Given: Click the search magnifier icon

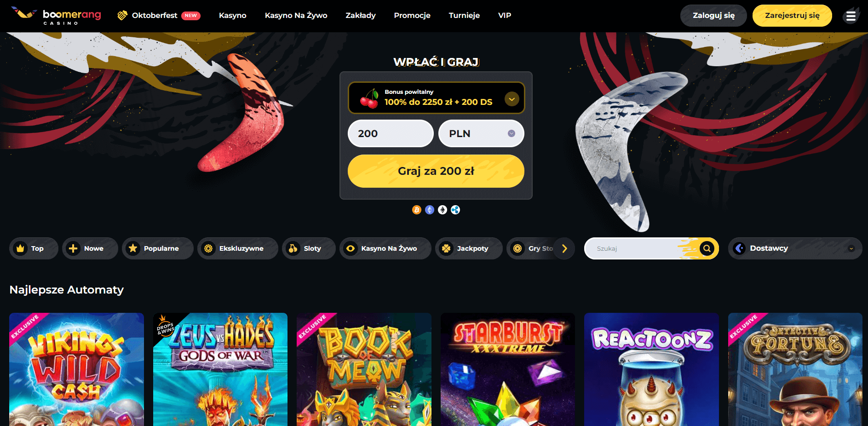Looking at the screenshot, I should click(x=707, y=248).
